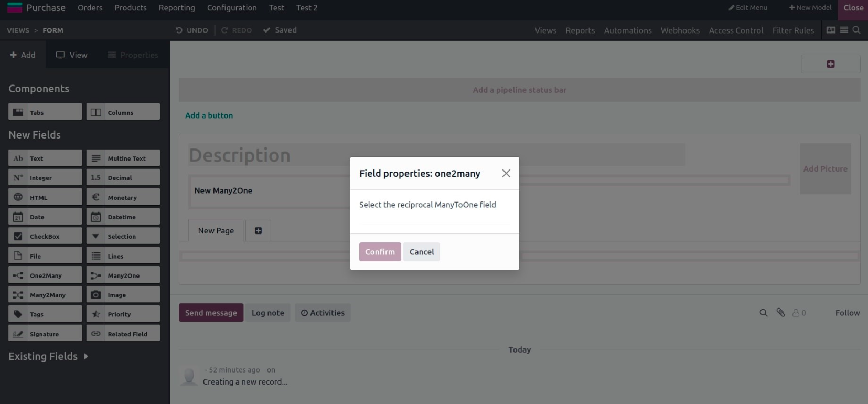Choose the Tags field type
The width and height of the screenshot is (868, 404).
pyautogui.click(x=45, y=314)
